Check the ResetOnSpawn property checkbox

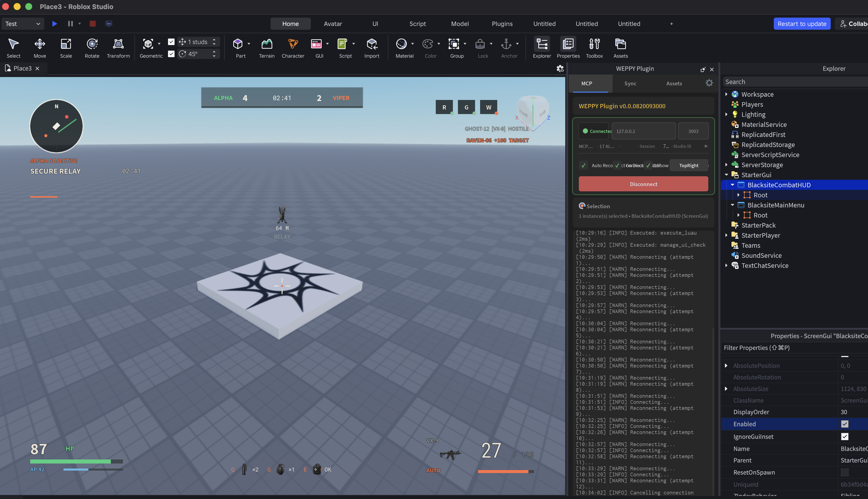844,472
